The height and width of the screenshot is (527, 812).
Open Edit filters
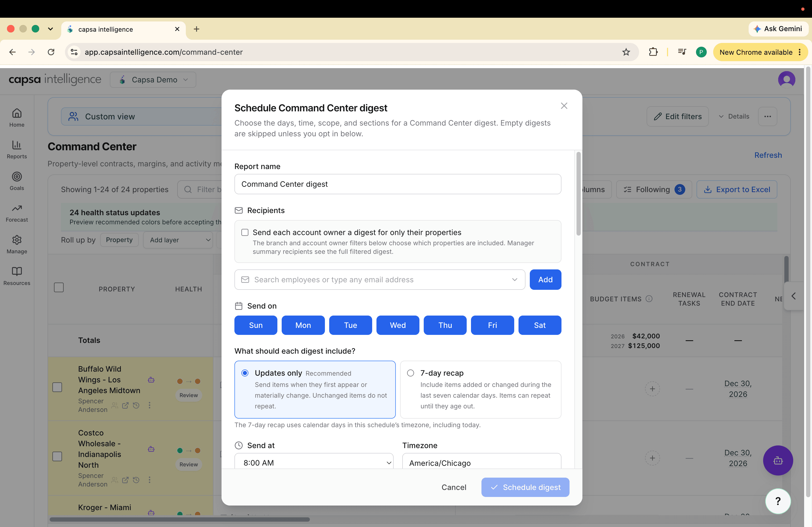(x=677, y=116)
